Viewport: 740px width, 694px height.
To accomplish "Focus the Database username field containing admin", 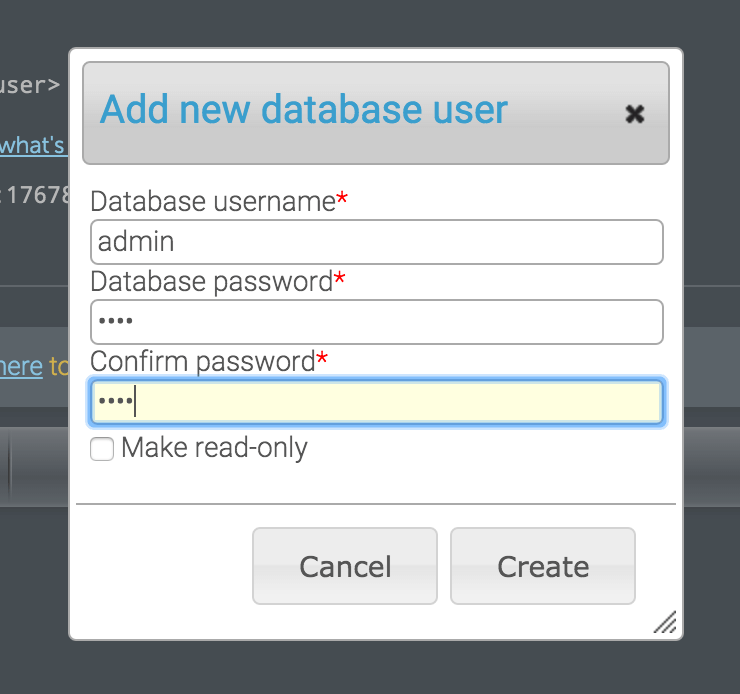I will click(377, 242).
